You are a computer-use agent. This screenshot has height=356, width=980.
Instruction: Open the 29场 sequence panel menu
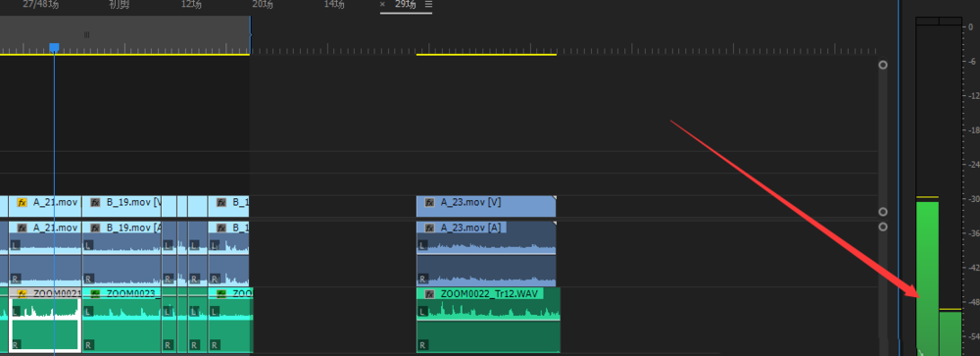tap(428, 4)
